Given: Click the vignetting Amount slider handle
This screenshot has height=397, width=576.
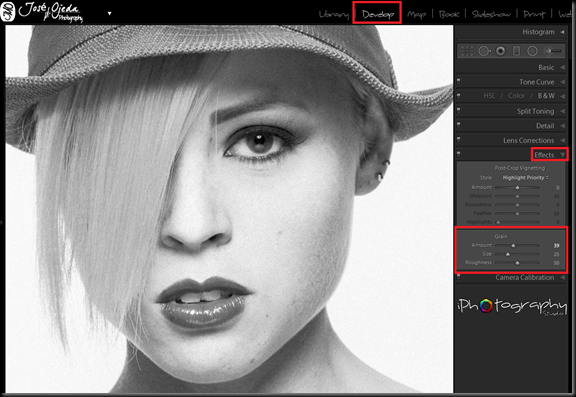Looking at the screenshot, I should tap(517, 187).
